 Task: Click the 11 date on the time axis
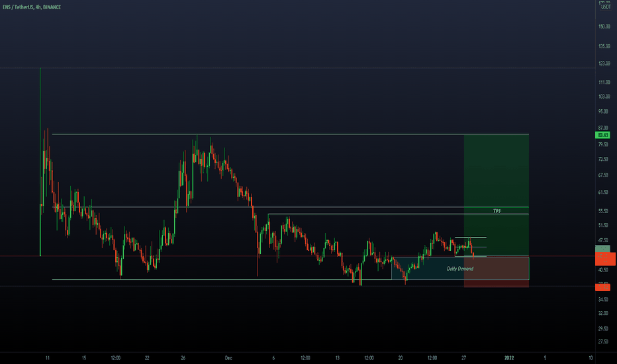tap(48, 358)
